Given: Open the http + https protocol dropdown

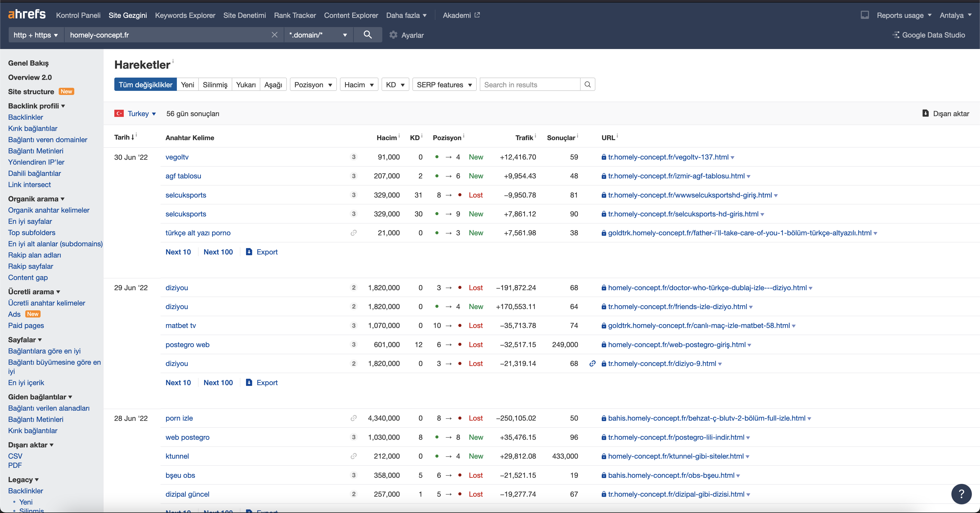Looking at the screenshot, I should pyautogui.click(x=36, y=35).
